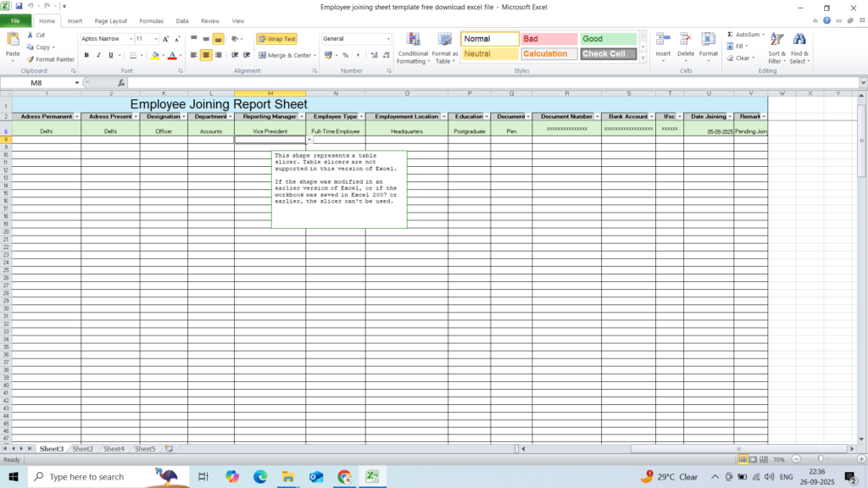Click the insert function fx icon
The image size is (868, 488).
coord(121,83)
